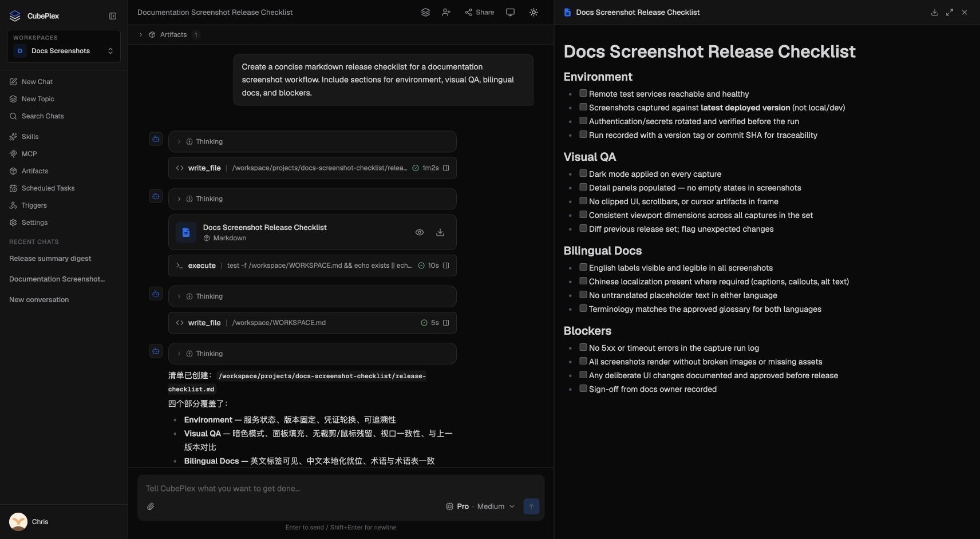Check 'No untranslated placeholder text' item
The width and height of the screenshot is (980, 539).
583,295
